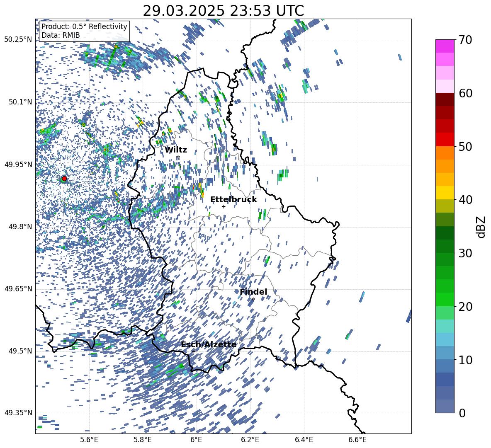The image size is (491, 448).
Task: Click the 30 label on colorbar
Action: click(465, 253)
